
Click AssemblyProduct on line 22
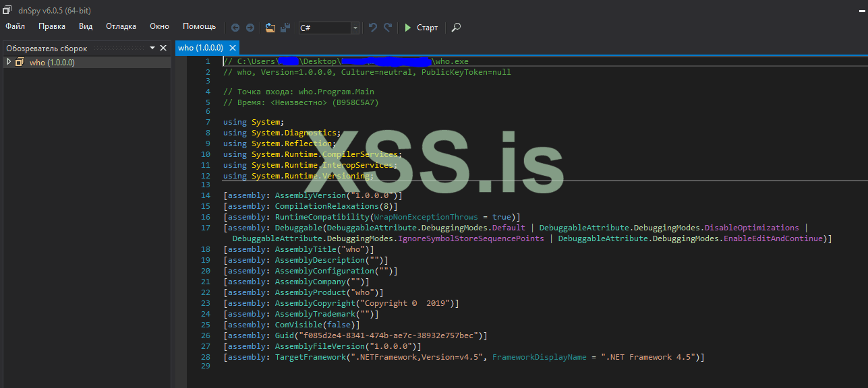point(310,292)
